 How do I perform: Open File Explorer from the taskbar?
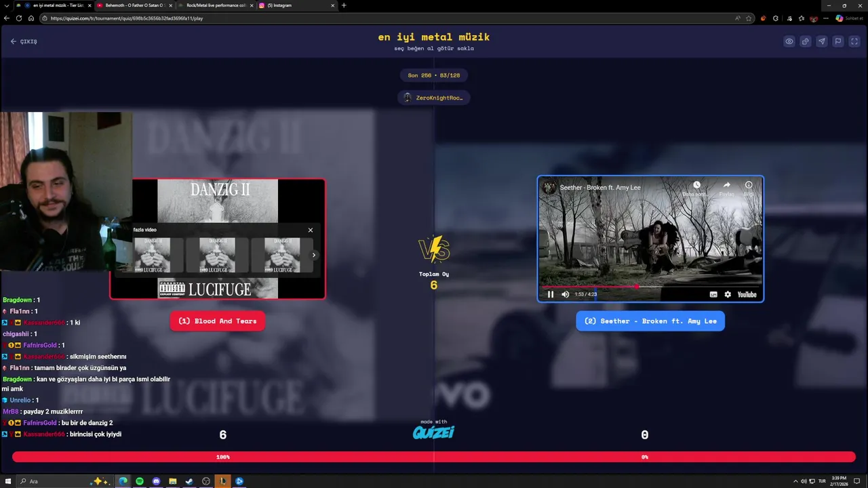[173, 481]
